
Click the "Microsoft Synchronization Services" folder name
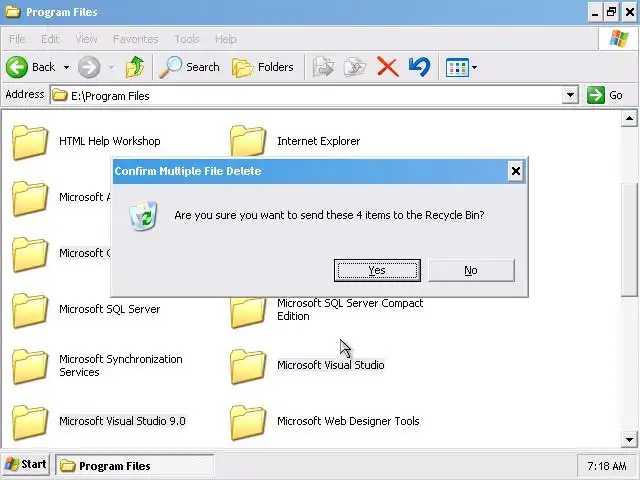tap(121, 366)
